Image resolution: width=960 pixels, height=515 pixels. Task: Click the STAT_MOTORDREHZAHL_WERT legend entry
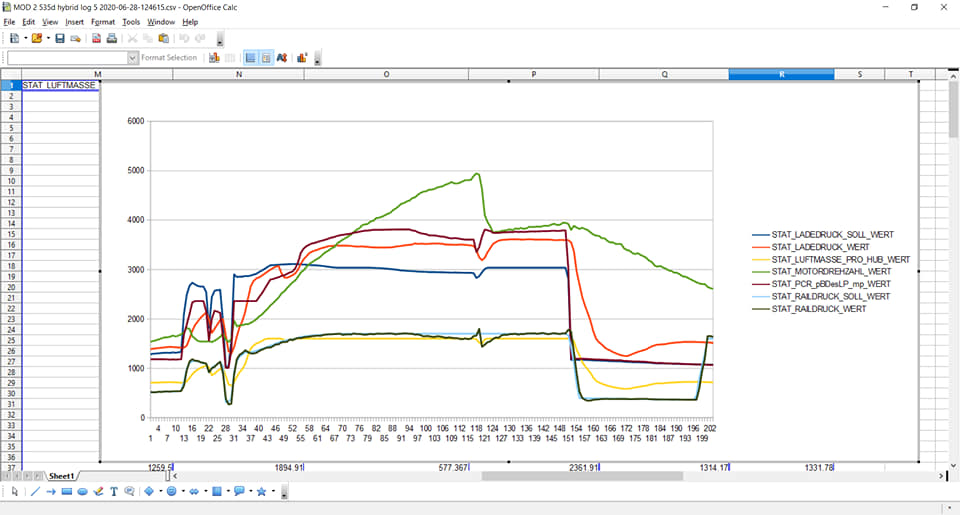[x=822, y=271]
